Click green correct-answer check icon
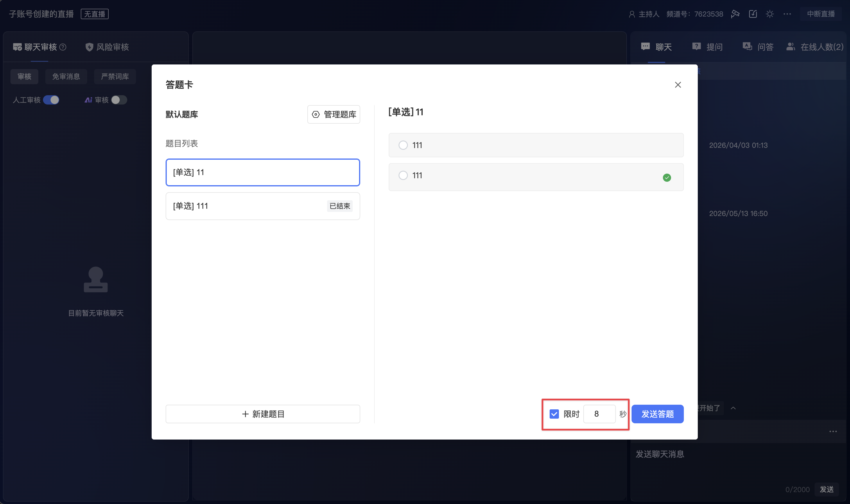This screenshot has height=504, width=850. pos(666,178)
